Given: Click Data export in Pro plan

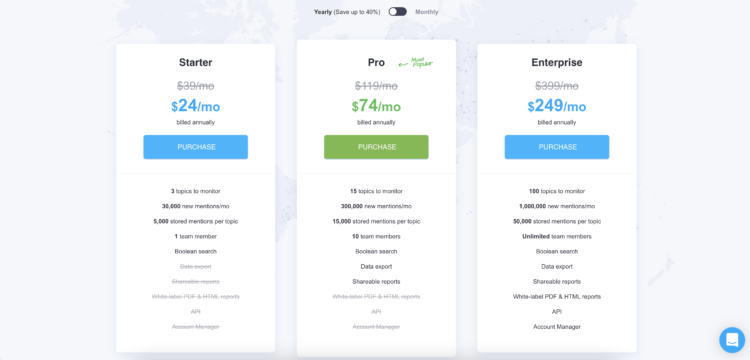Looking at the screenshot, I should coord(376,267).
